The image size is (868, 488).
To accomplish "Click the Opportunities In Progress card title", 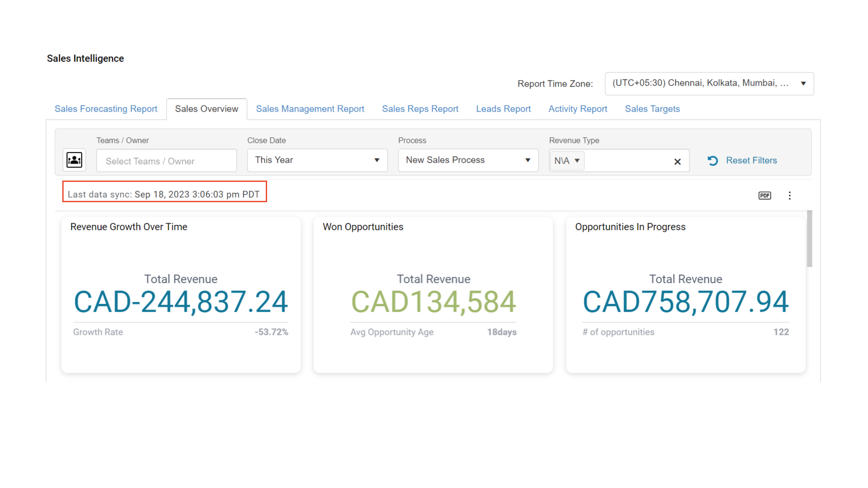I will click(630, 227).
